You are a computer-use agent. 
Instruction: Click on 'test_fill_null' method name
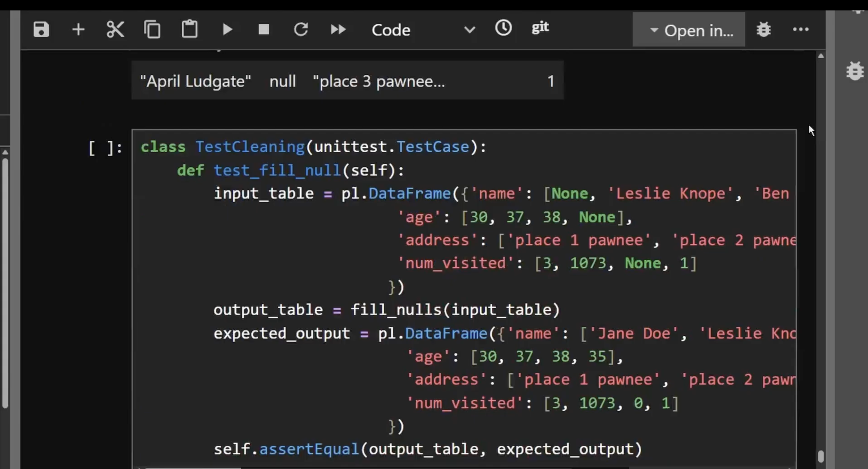(x=277, y=170)
